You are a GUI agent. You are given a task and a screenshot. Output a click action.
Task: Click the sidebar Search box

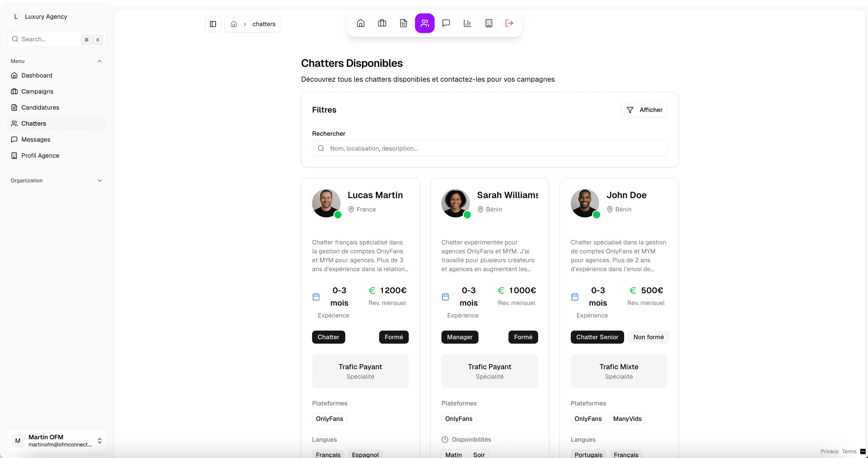coord(47,39)
